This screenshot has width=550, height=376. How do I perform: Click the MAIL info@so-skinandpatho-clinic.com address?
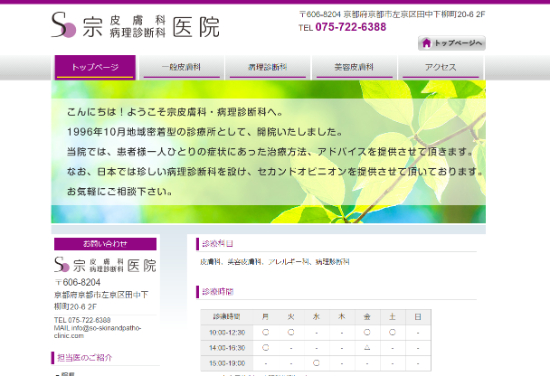(x=98, y=331)
